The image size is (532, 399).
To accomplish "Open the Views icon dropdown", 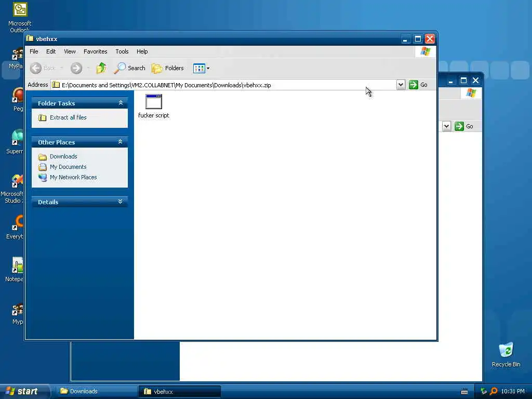I will coord(201,68).
